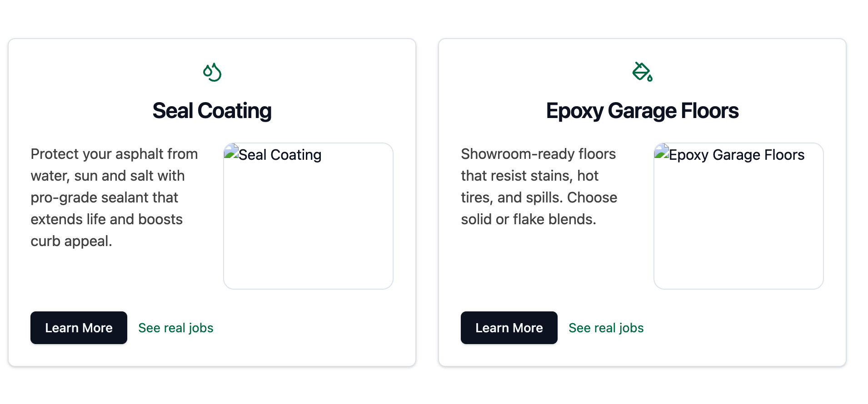Viewport: 868px width, 404px height.
Task: Click the Seal Coating alt text inside the image
Action: coord(280,155)
